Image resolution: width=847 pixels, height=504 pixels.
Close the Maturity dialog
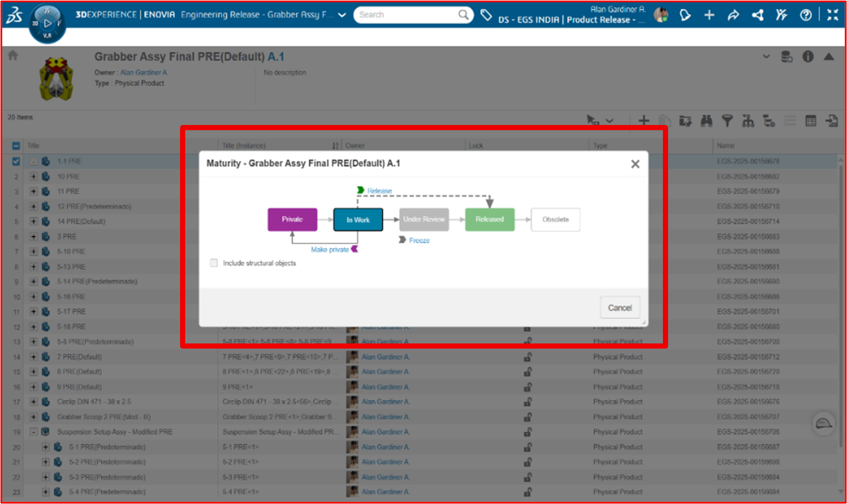tap(635, 164)
